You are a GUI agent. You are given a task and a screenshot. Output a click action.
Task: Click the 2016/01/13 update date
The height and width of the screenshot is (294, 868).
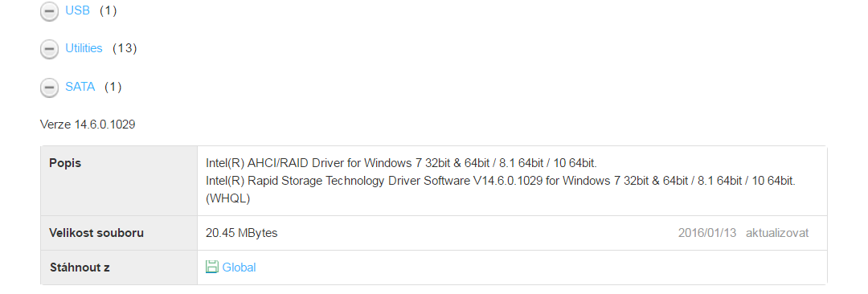point(707,233)
